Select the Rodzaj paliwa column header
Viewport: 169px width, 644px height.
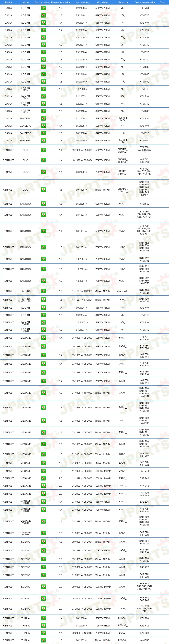click(x=42, y=2)
